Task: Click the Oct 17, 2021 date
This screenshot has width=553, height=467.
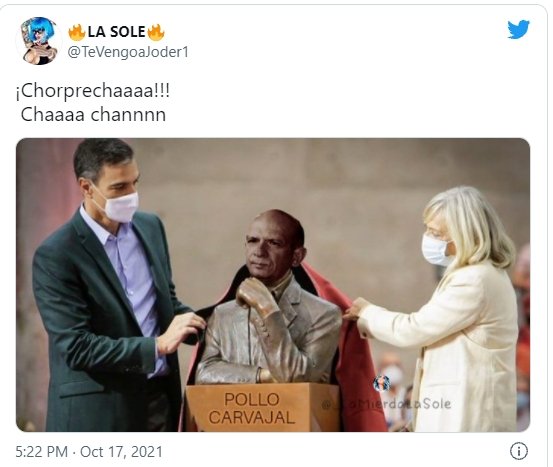Action: click(121, 452)
